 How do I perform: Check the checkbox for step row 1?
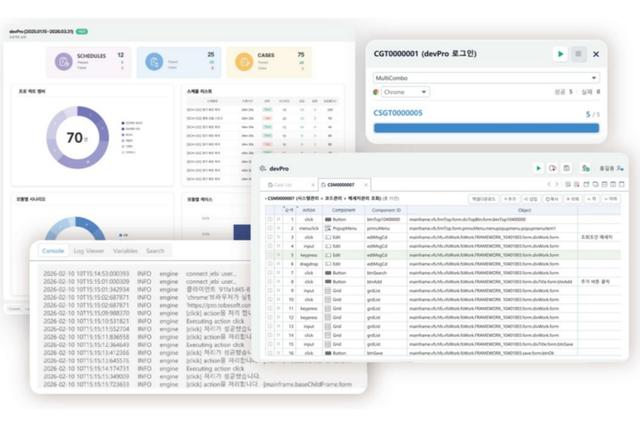pyautogui.click(x=269, y=218)
